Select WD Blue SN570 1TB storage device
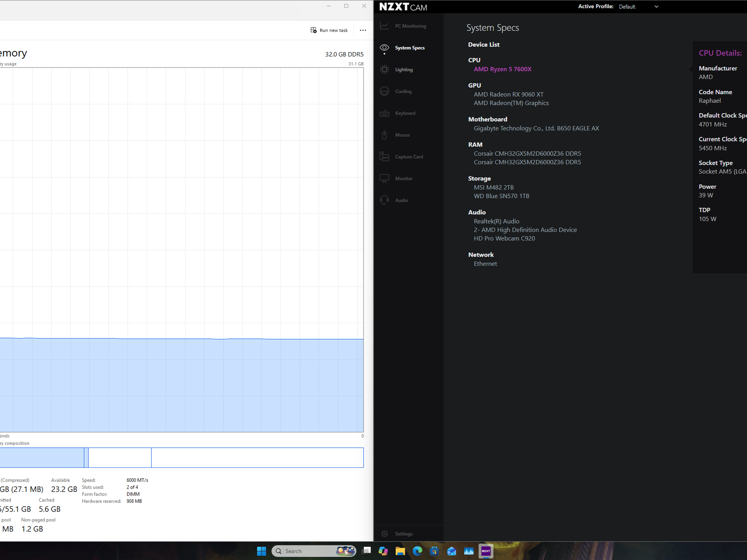Screen dimensions: 747x560 [501, 196]
